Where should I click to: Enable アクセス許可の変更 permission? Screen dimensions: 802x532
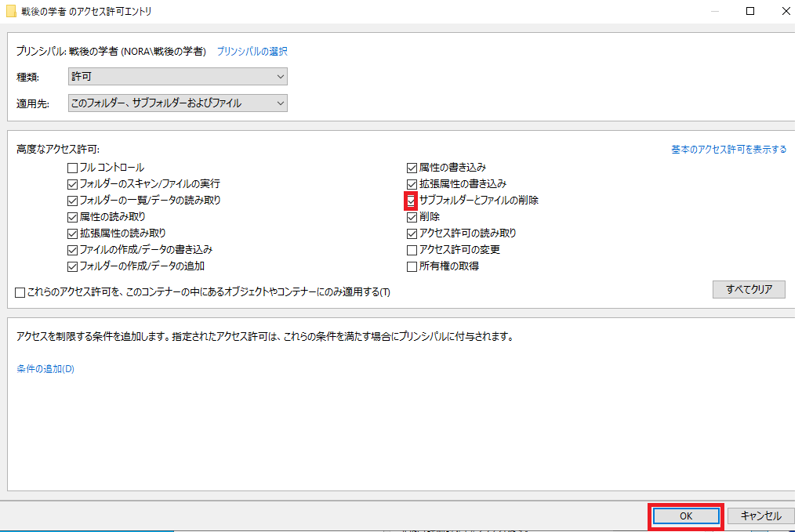412,251
